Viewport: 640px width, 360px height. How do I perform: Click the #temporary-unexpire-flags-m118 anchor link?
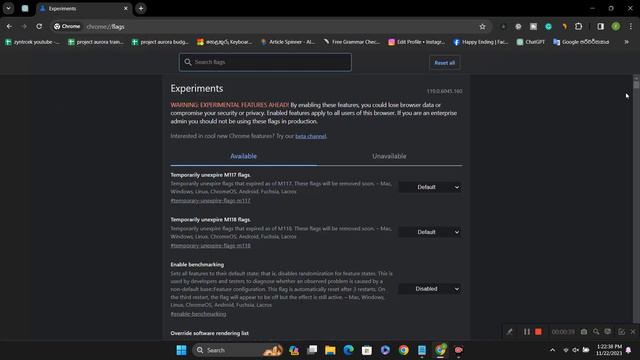pos(211,246)
